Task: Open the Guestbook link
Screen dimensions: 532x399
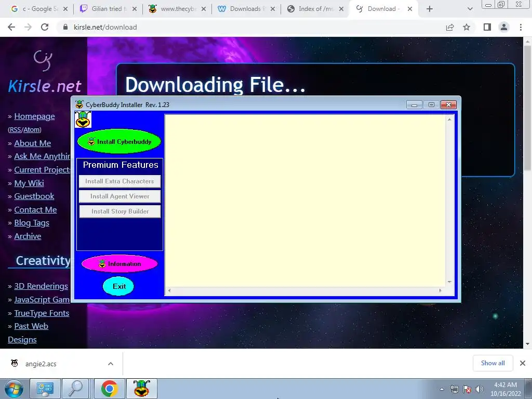Action: pos(34,196)
